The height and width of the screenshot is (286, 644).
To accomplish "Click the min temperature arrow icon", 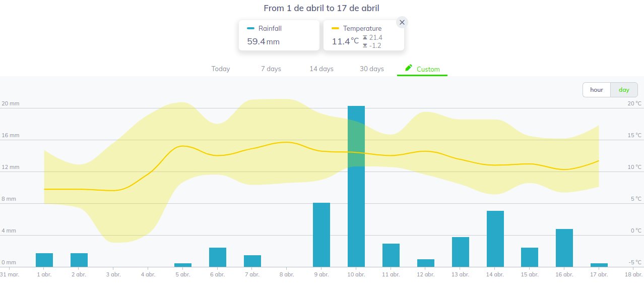I will click(x=365, y=45).
